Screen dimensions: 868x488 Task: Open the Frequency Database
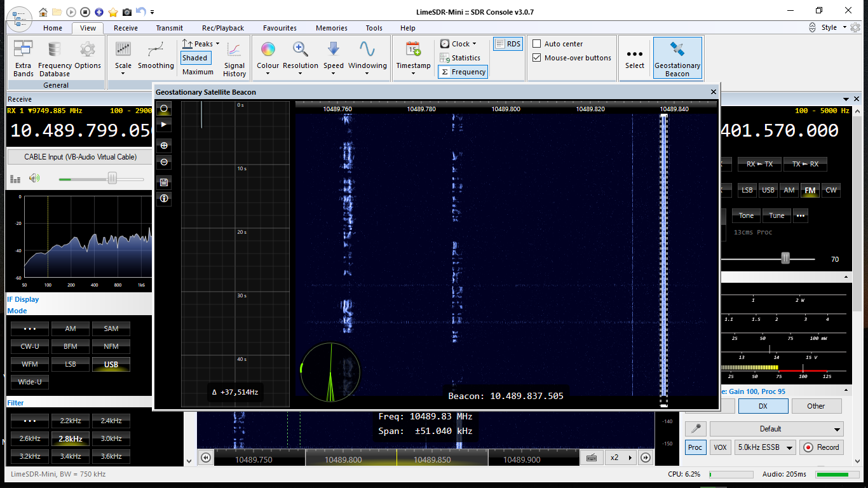pos(55,58)
